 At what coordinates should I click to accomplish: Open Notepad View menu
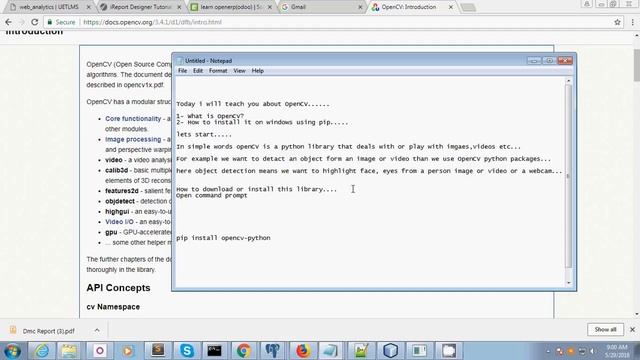click(239, 71)
